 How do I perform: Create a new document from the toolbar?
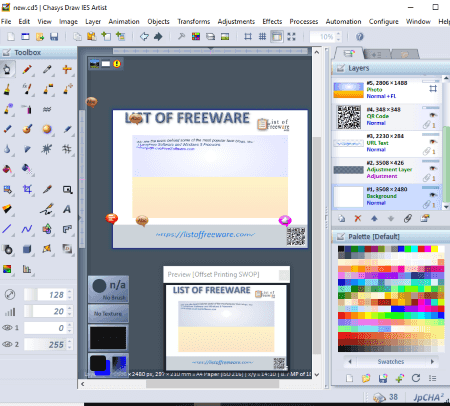(11, 37)
